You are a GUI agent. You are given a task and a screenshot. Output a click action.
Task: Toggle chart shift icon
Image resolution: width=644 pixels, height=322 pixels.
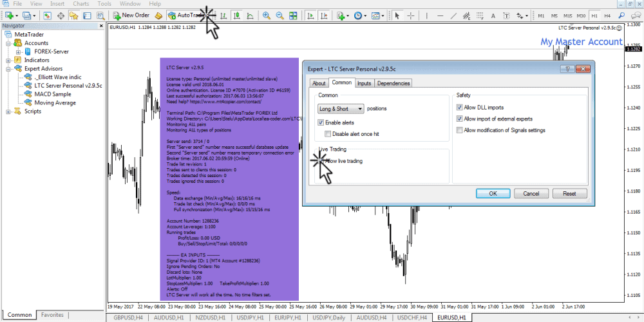point(324,15)
